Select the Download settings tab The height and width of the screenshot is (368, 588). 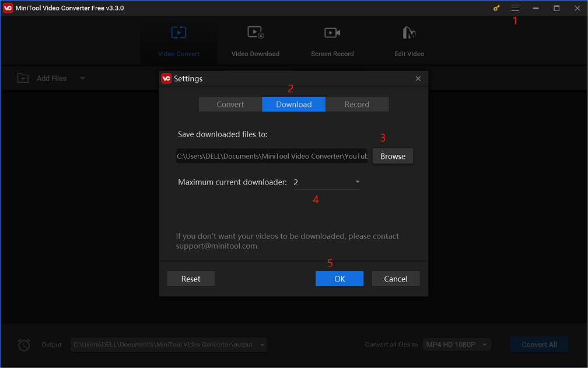point(293,105)
